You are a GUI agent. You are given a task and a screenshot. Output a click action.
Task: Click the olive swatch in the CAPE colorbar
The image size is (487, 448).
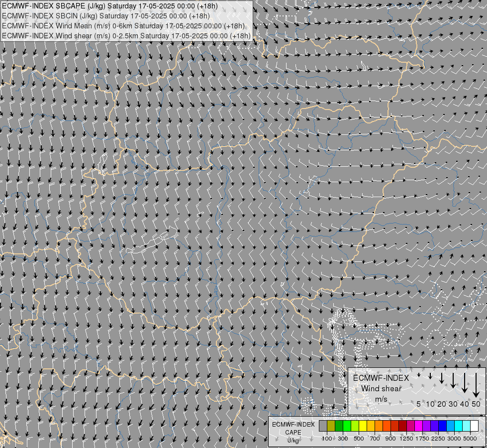point(331,426)
